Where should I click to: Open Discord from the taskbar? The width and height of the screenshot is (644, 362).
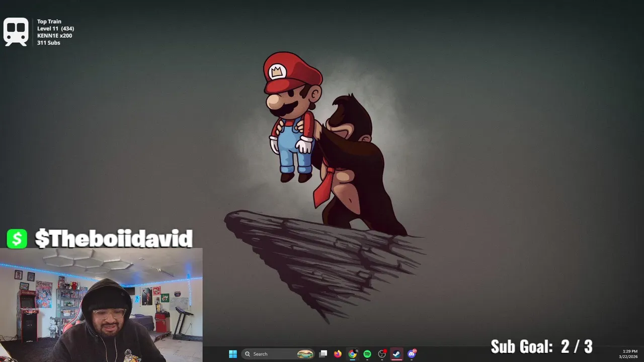(412, 354)
